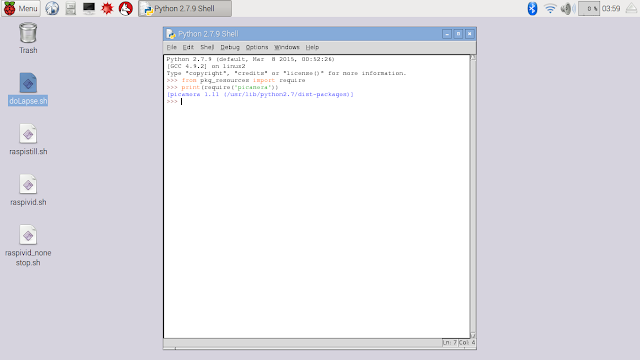Open the Edit menu in Python Shell

coord(188,47)
